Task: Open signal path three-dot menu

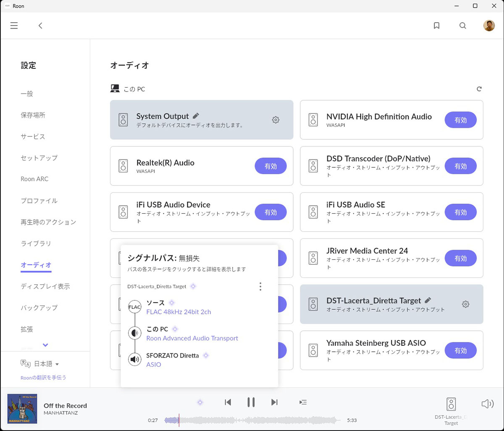Action: (x=260, y=287)
